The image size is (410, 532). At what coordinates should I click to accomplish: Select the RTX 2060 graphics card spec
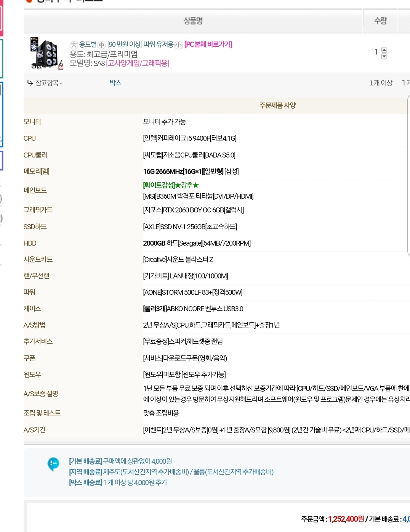[193, 210]
